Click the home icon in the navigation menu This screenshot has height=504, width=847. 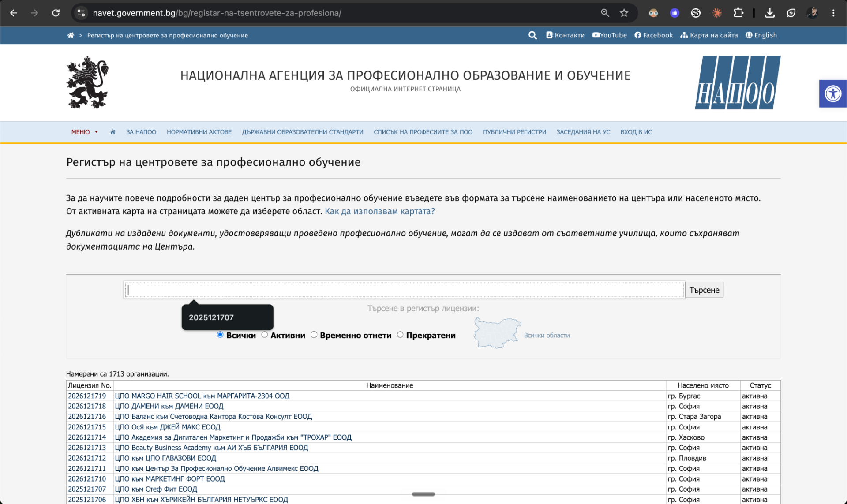(113, 132)
